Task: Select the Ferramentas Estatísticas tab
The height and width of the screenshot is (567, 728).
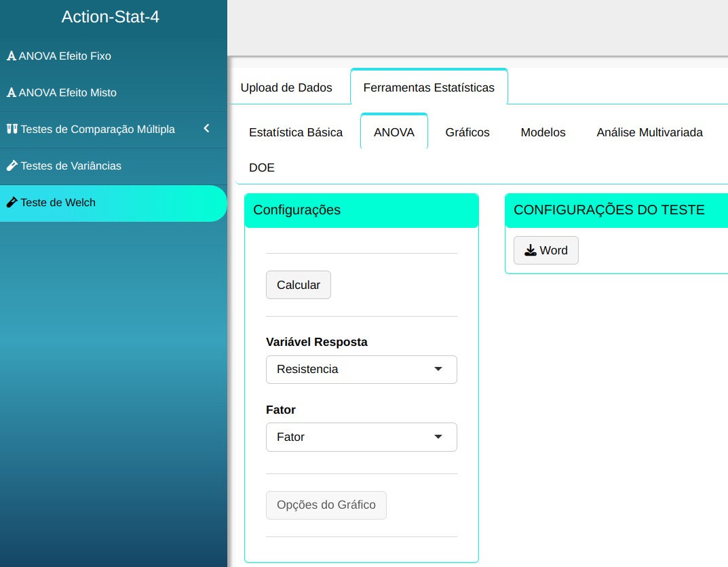Action: (x=429, y=87)
